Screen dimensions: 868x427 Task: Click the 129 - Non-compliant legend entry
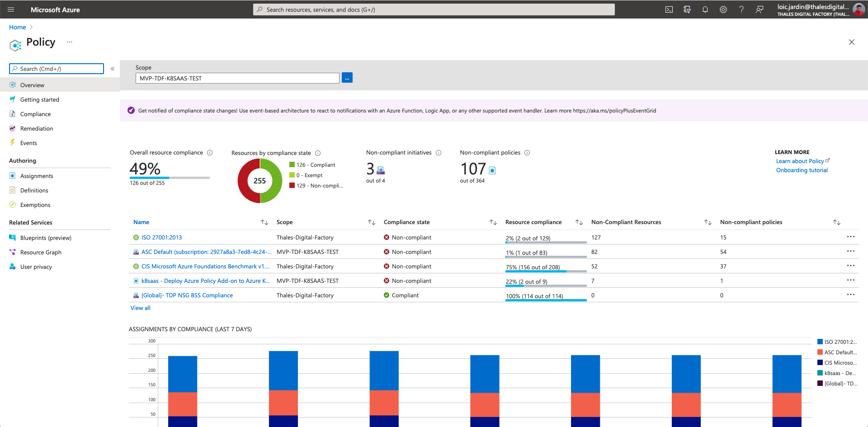point(316,186)
